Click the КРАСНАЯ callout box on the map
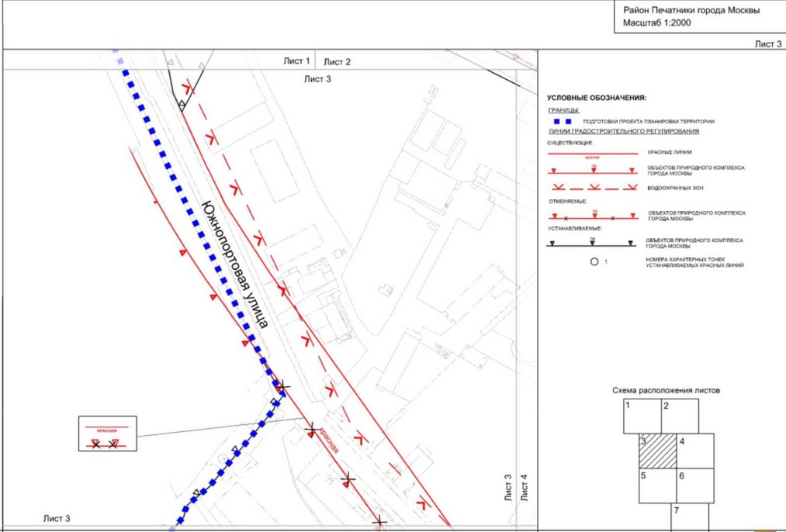The image size is (786, 532). tap(108, 434)
